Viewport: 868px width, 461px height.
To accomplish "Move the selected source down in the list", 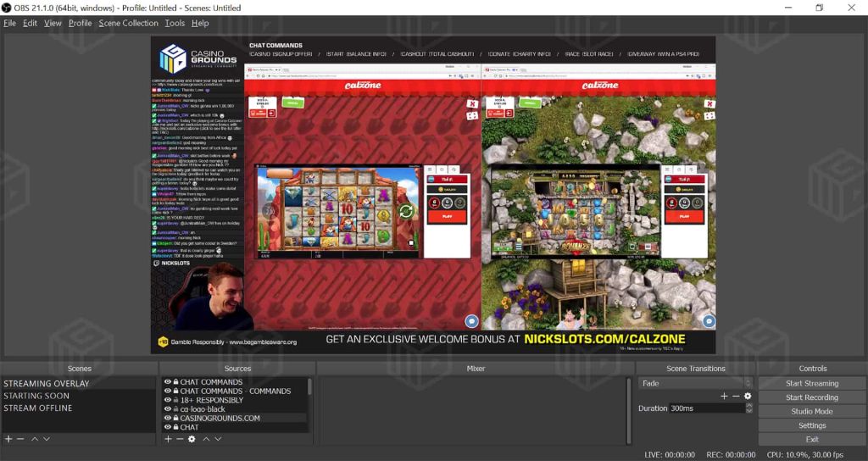I will coord(218,439).
